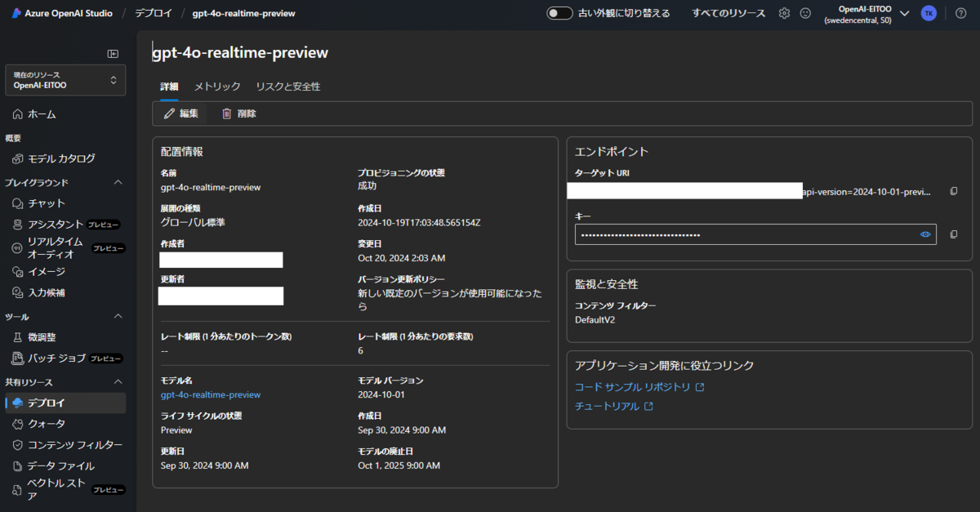The image size is (980, 512).
Task: Click the 削除 button
Action: [x=238, y=114]
